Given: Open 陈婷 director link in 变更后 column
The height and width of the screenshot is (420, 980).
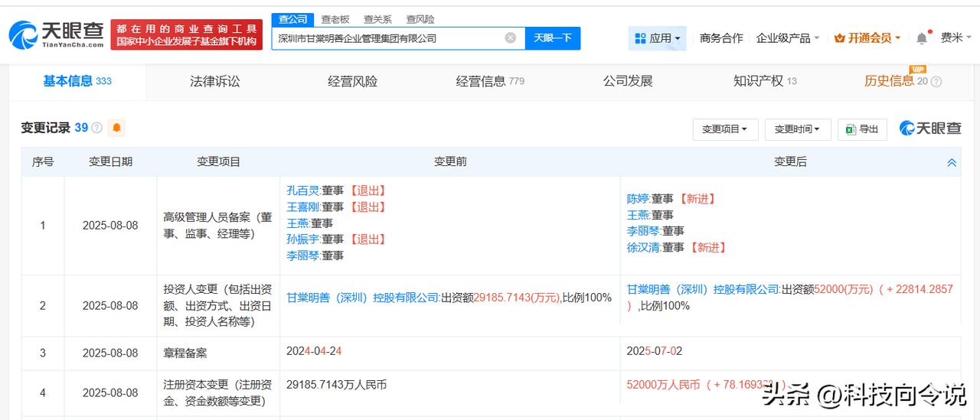Looking at the screenshot, I should click(638, 199).
